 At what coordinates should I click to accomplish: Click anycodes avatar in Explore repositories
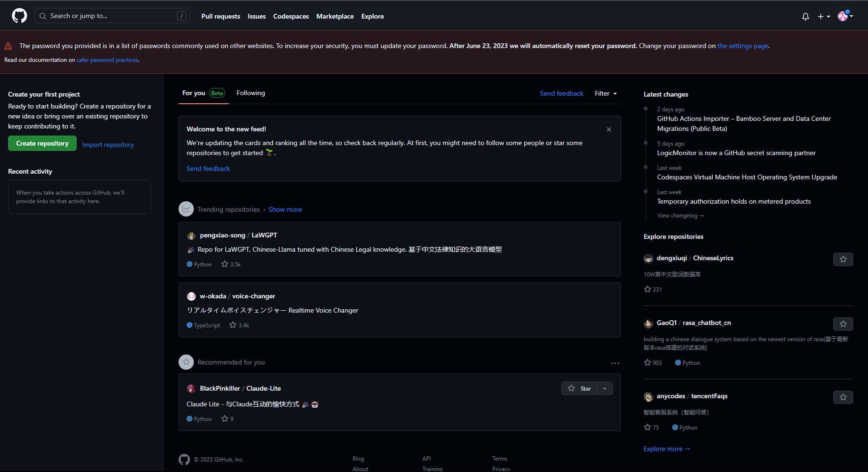[649, 397]
